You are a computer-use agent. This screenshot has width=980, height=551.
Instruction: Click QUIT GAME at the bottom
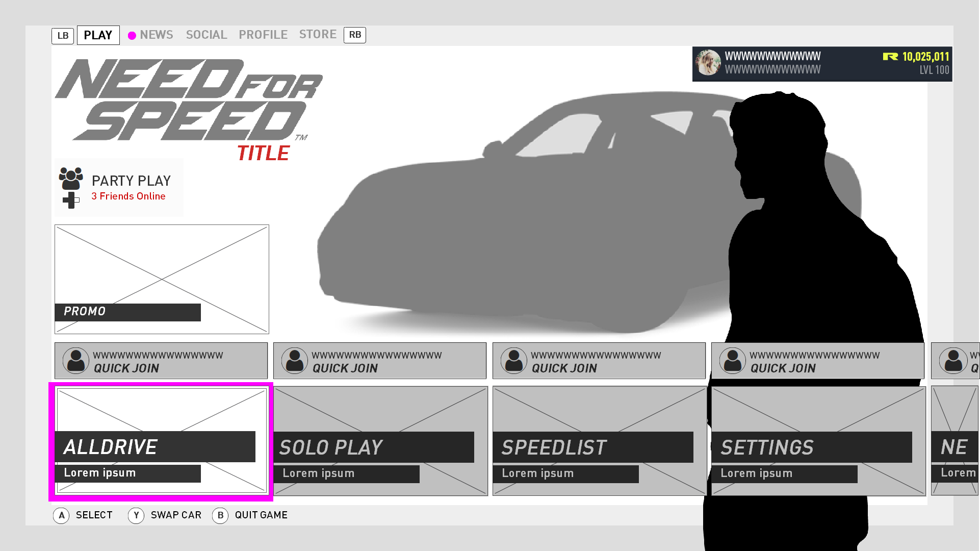261,515
